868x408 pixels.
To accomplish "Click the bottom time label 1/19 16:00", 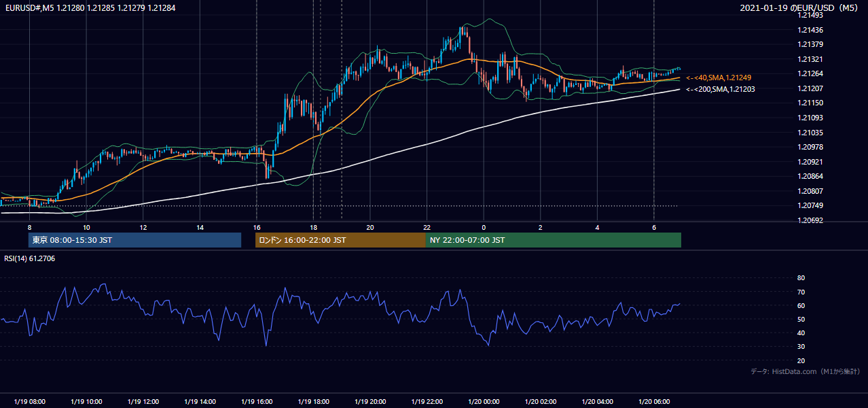I will click(x=257, y=402).
